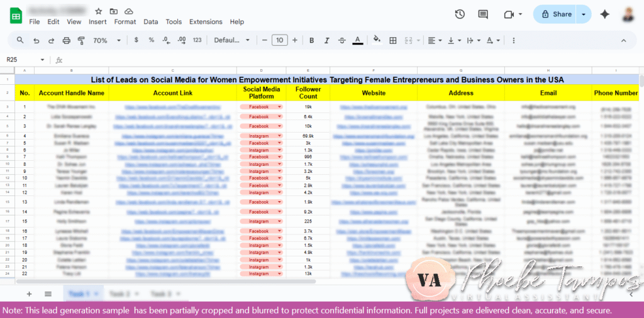Viewport: 644px width, 318px height.
Task: Decrease decimal places
Action: [166, 40]
